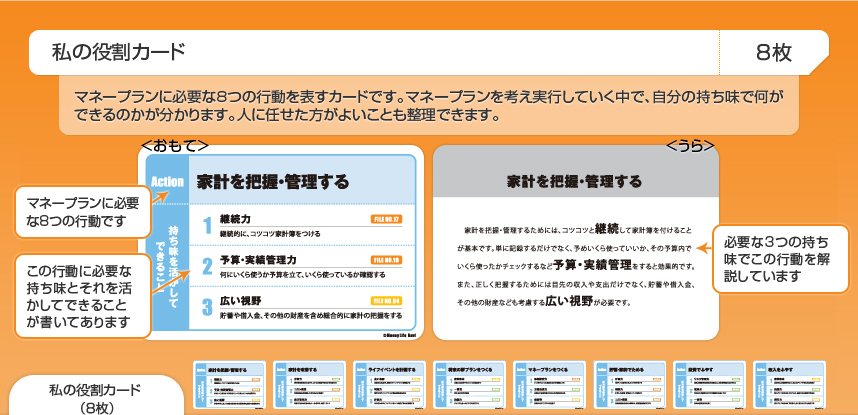This screenshot has height=415, width=858.
Task: Click the FILE NO.04 orange badge
Action: click(386, 300)
